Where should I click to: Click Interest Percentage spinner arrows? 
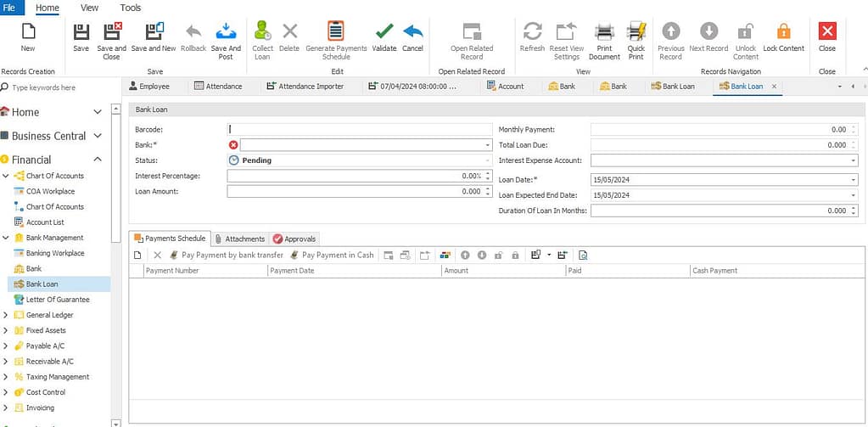tap(488, 176)
